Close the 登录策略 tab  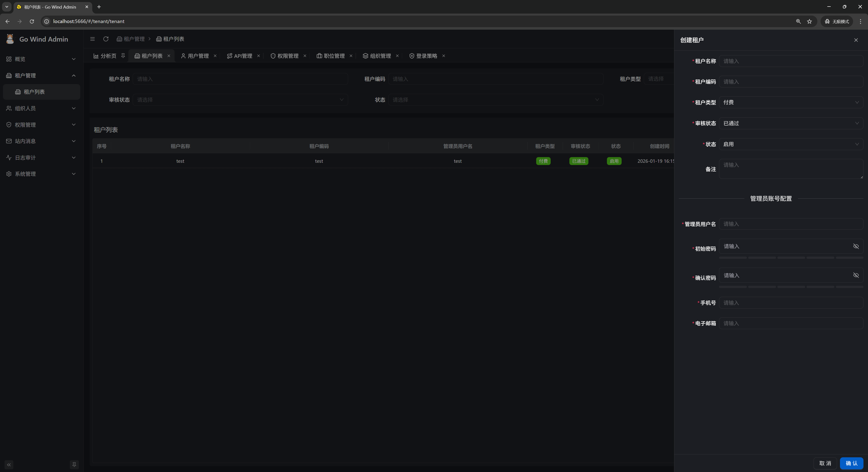(x=444, y=56)
